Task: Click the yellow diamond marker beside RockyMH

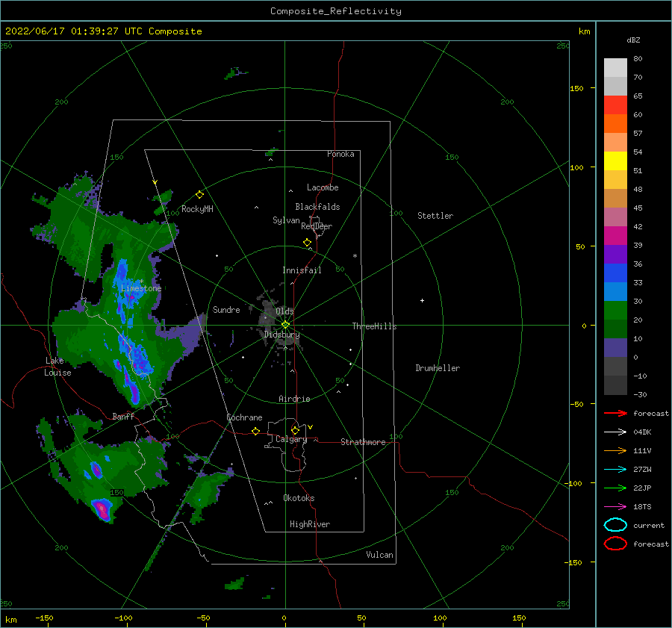Action: tap(199, 195)
